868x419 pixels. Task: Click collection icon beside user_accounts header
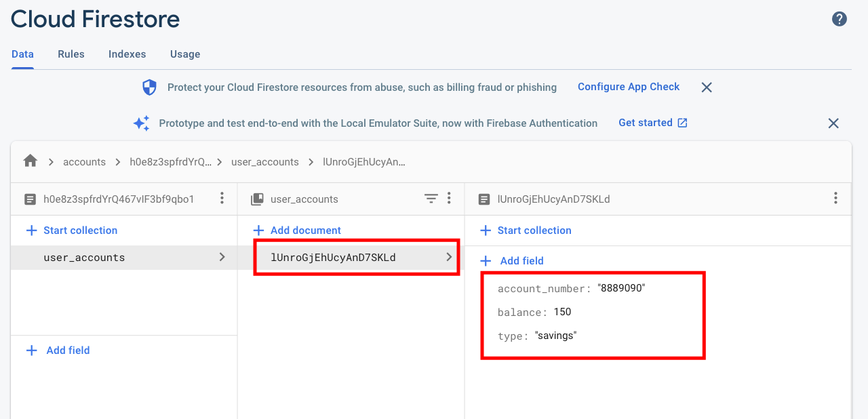click(257, 199)
